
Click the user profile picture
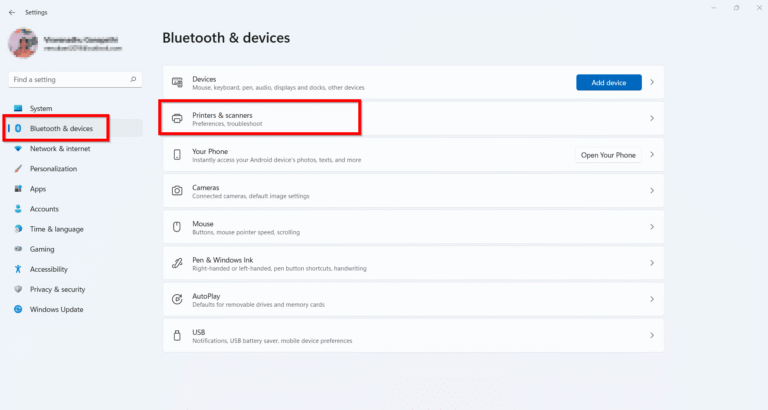click(22, 42)
